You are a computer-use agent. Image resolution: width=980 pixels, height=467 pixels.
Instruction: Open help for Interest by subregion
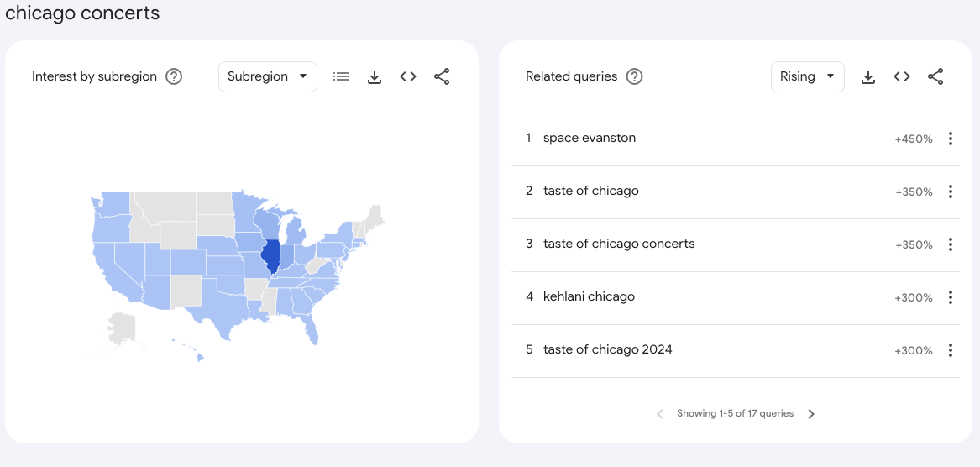[x=174, y=77]
